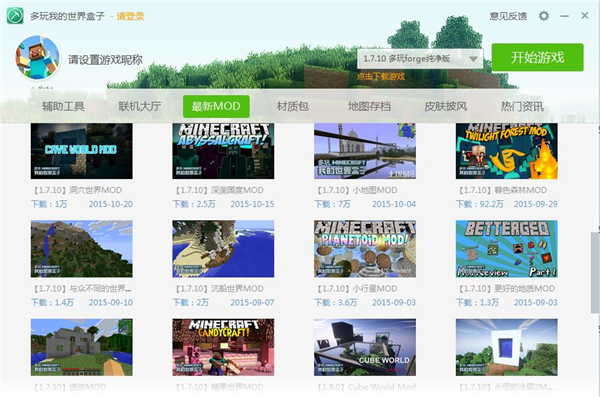600x397 pixels.
Task: Open the Twilight Forest Mod thumbnail
Action: pyautogui.click(x=506, y=151)
